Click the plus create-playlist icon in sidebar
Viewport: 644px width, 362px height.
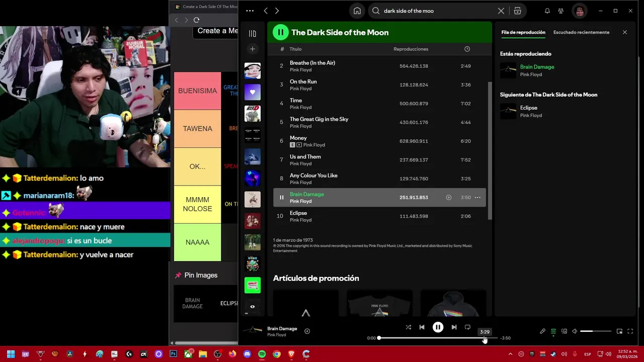coord(253,49)
